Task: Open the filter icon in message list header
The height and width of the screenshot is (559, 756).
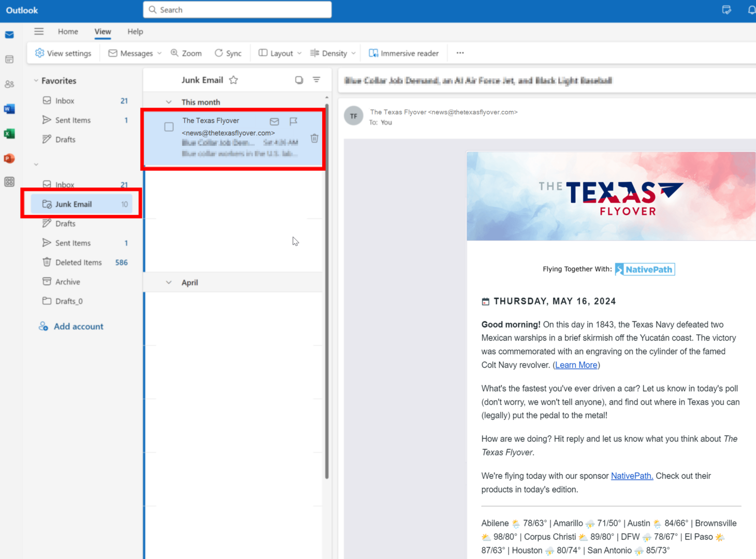Action: (316, 80)
